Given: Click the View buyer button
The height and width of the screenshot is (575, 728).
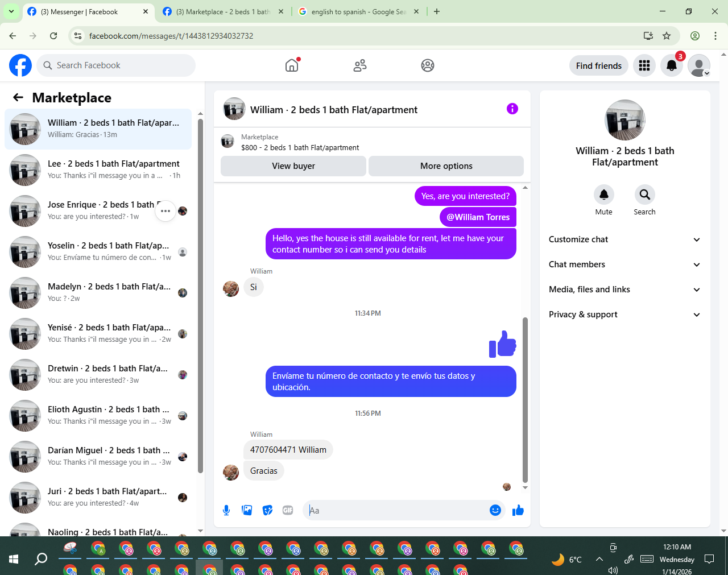Looking at the screenshot, I should [x=293, y=166].
